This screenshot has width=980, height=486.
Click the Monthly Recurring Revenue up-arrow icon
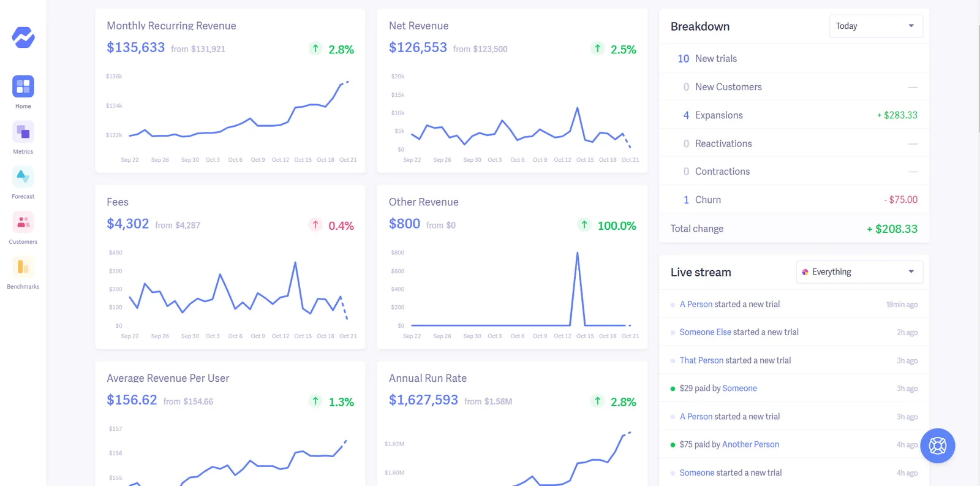click(x=315, y=48)
